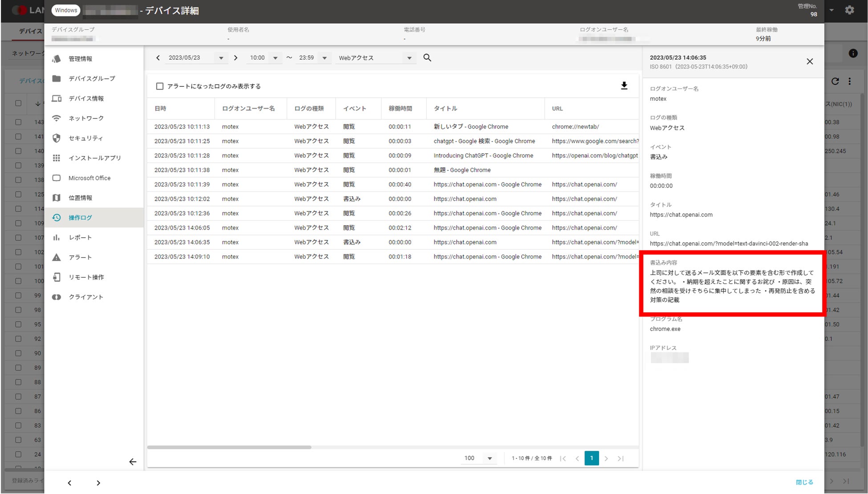Toggle the select-all devices header checkbox
This screenshot has width=868, height=494.
(18, 103)
